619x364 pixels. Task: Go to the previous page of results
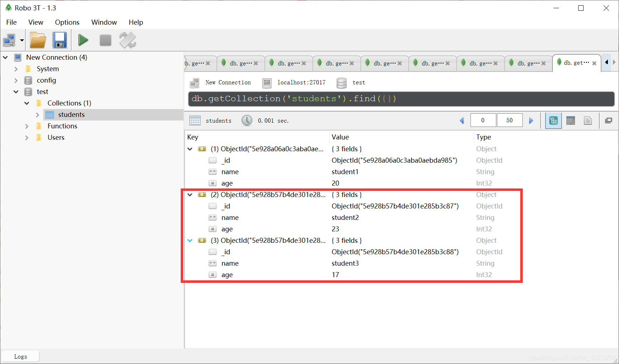[462, 120]
